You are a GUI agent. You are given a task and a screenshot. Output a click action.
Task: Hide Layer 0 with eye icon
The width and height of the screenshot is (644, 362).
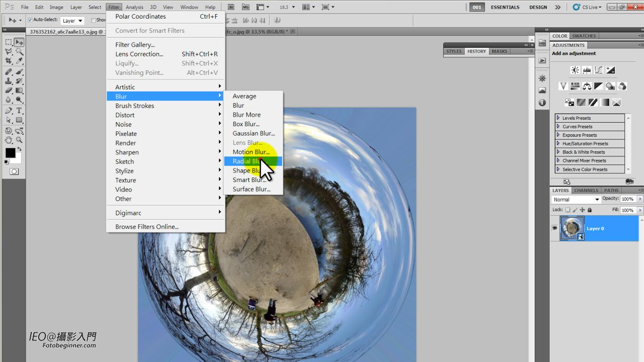tap(554, 228)
